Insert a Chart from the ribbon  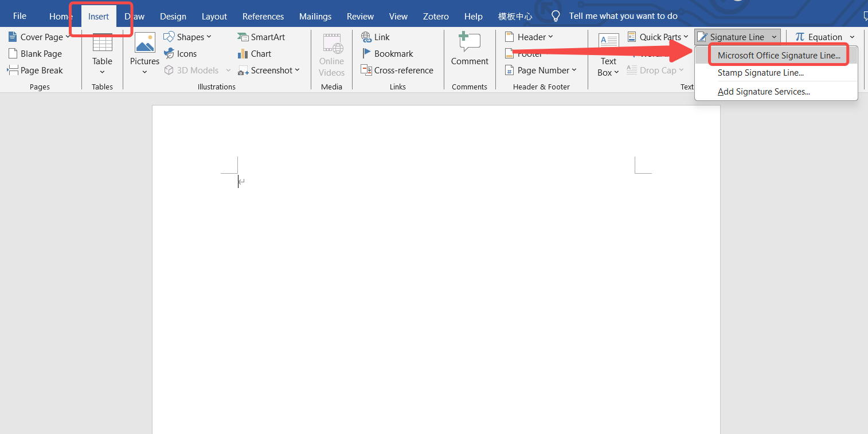[255, 54]
